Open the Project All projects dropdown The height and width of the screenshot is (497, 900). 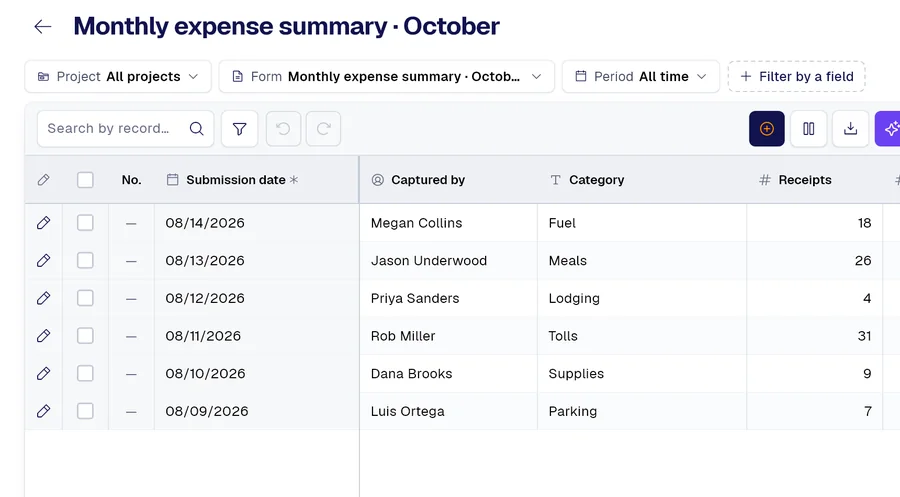tap(118, 76)
